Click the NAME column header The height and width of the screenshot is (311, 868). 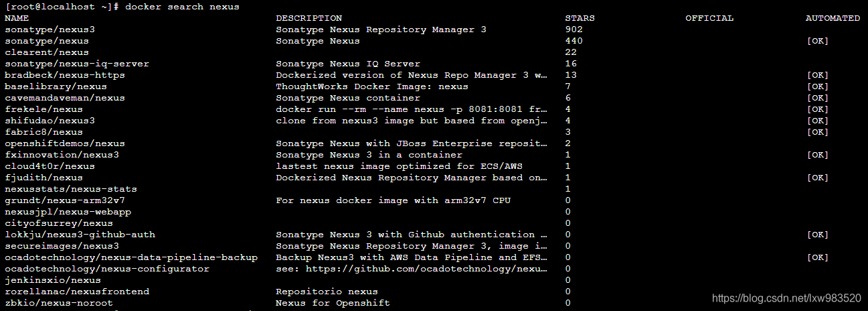coord(17,18)
